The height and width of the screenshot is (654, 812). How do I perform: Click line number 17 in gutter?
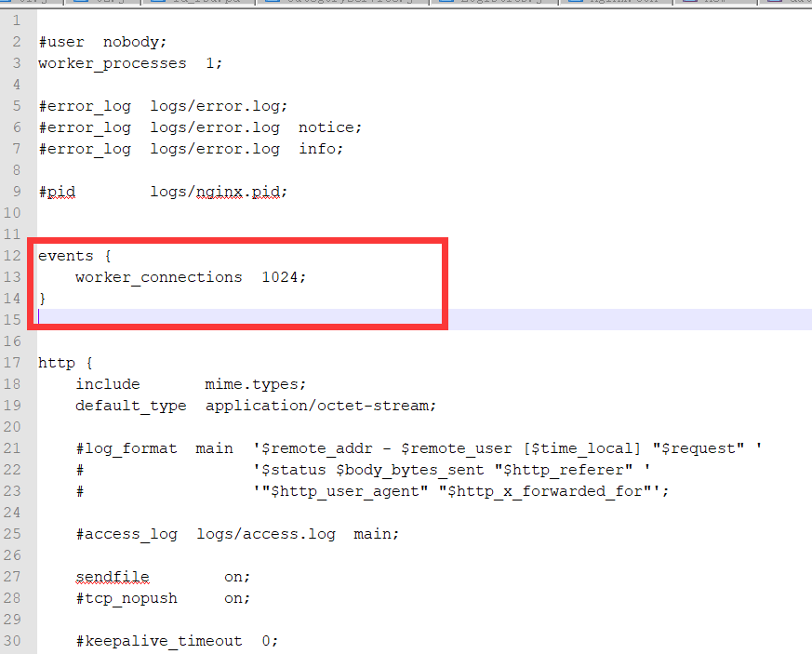12,363
